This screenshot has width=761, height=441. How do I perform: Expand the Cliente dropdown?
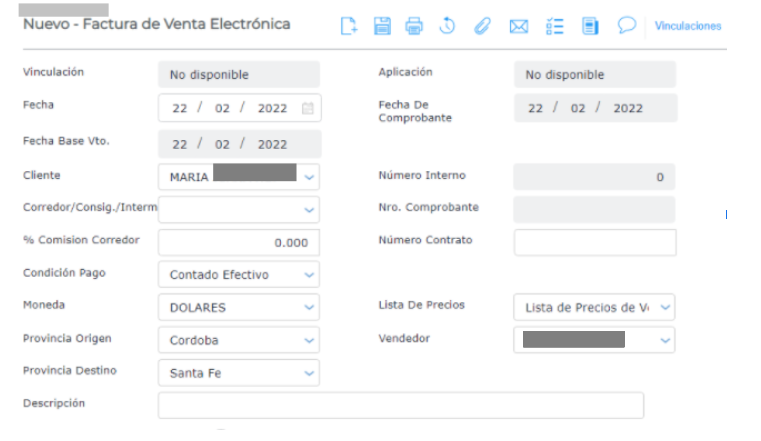click(309, 177)
